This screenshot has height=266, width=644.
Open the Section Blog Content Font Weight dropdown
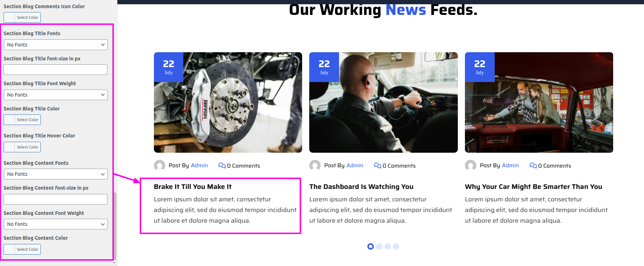(x=56, y=224)
